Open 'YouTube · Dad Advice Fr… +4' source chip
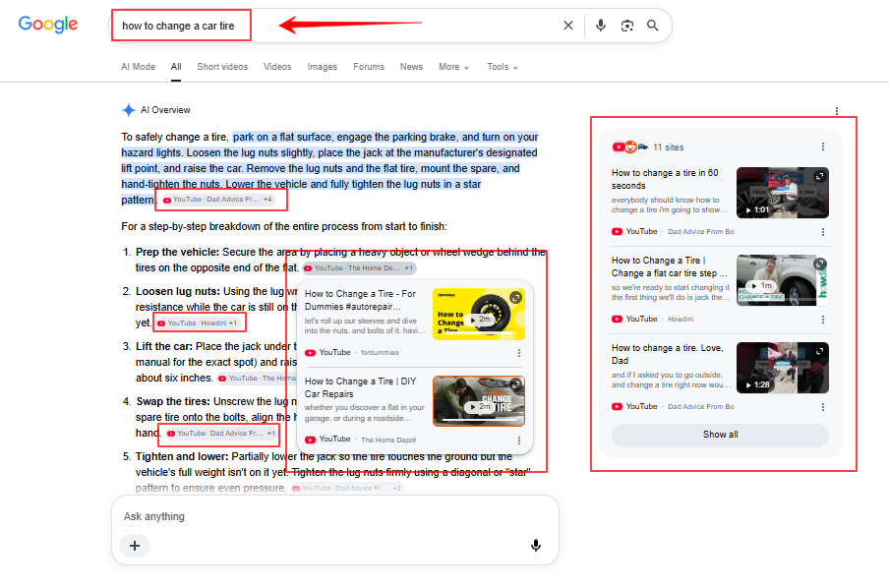The image size is (889, 588). pos(217,200)
